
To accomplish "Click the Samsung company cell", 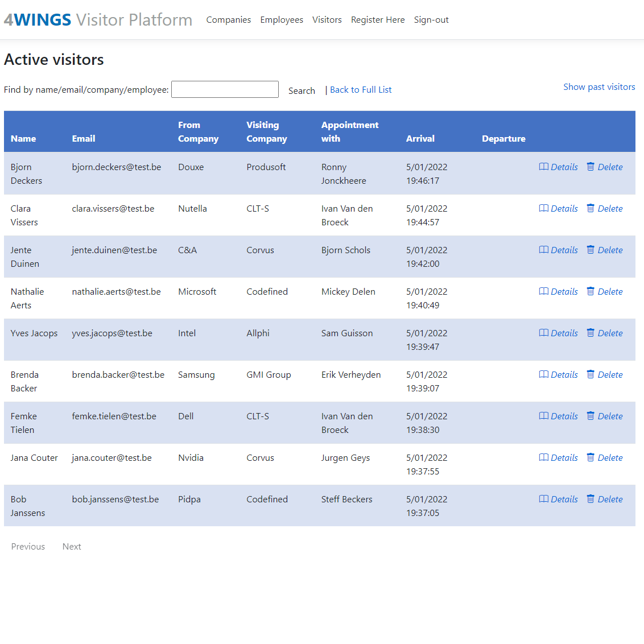I will point(196,374).
